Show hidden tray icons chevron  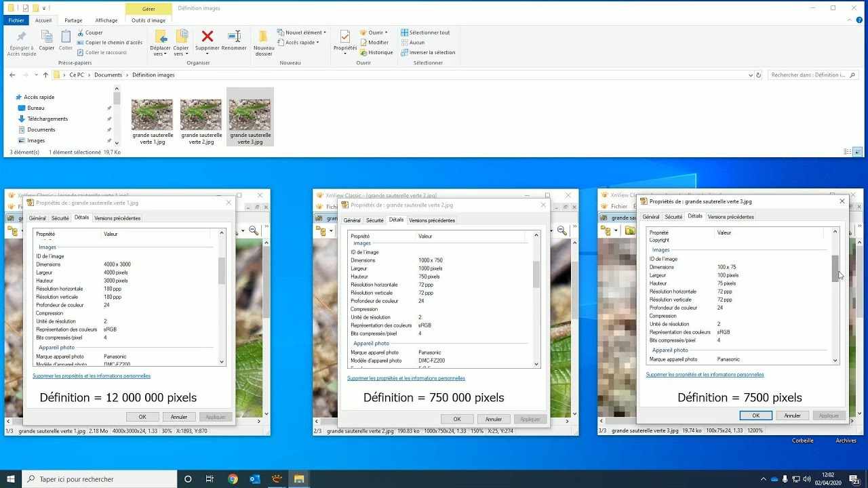764,479
